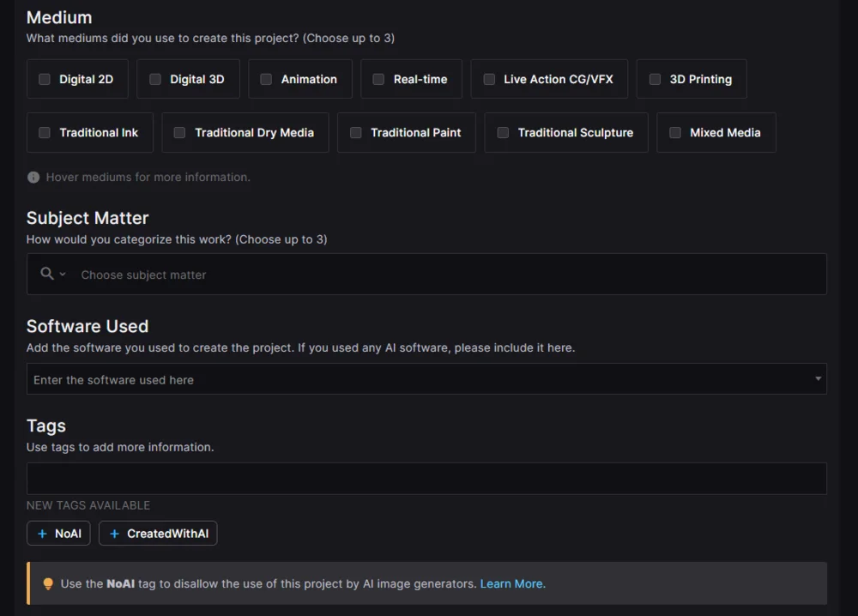858x616 pixels.
Task: Click the search magnifier icon in Subject Matter
Action: 47,274
